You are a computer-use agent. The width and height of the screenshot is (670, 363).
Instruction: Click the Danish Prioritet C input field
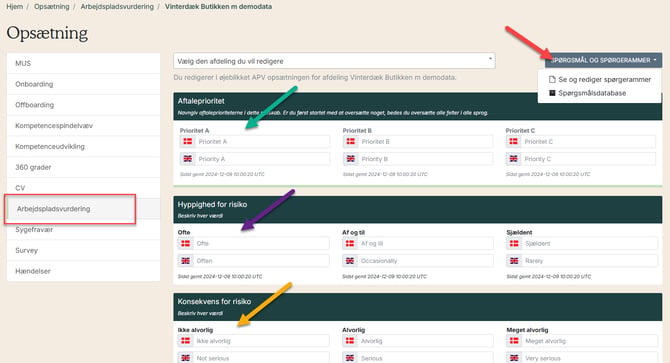pyautogui.click(x=588, y=141)
